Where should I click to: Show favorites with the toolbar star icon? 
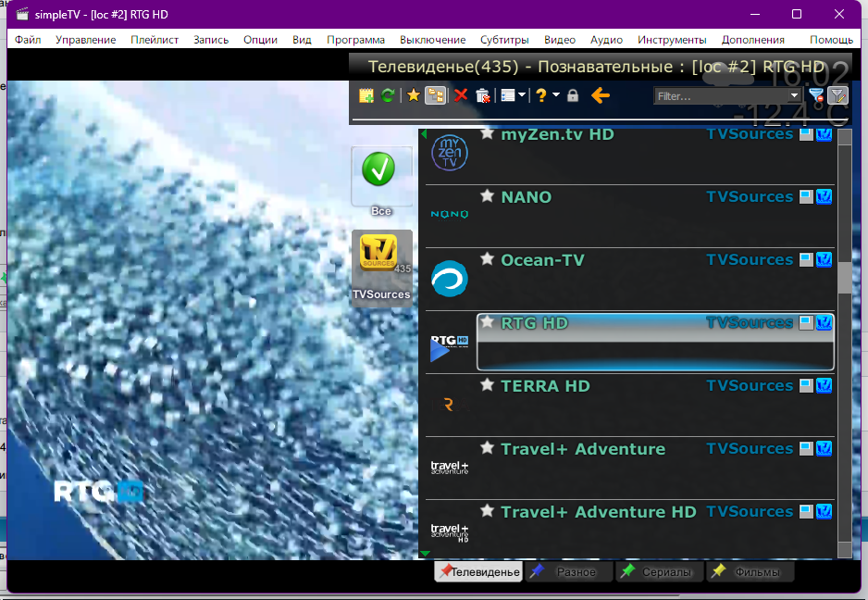tap(413, 95)
